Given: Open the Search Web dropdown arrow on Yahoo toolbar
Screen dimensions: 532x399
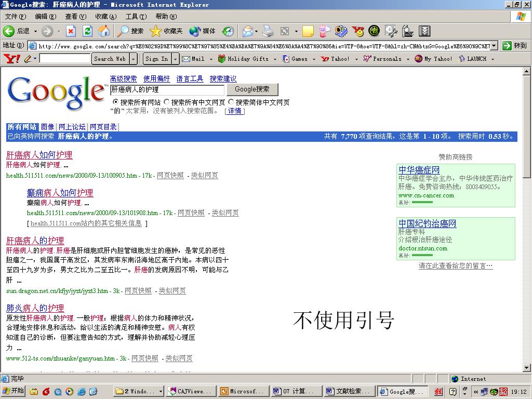Looking at the screenshot, I should click(x=134, y=59).
